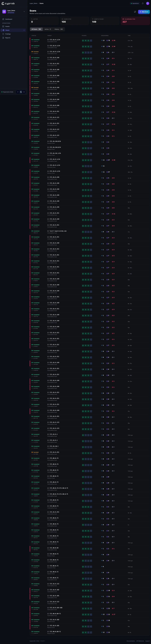The width and height of the screenshot is (151, 644).
Task: Open Dashboard from the sidebar
Action: [x=14, y=19]
